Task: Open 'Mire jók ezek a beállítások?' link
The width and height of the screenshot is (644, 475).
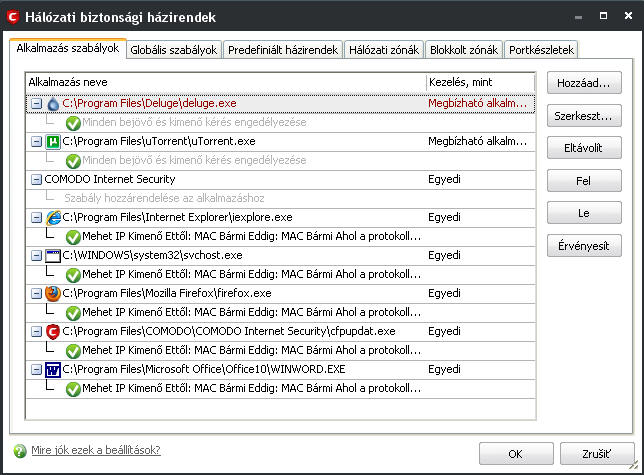Action: tap(96, 450)
